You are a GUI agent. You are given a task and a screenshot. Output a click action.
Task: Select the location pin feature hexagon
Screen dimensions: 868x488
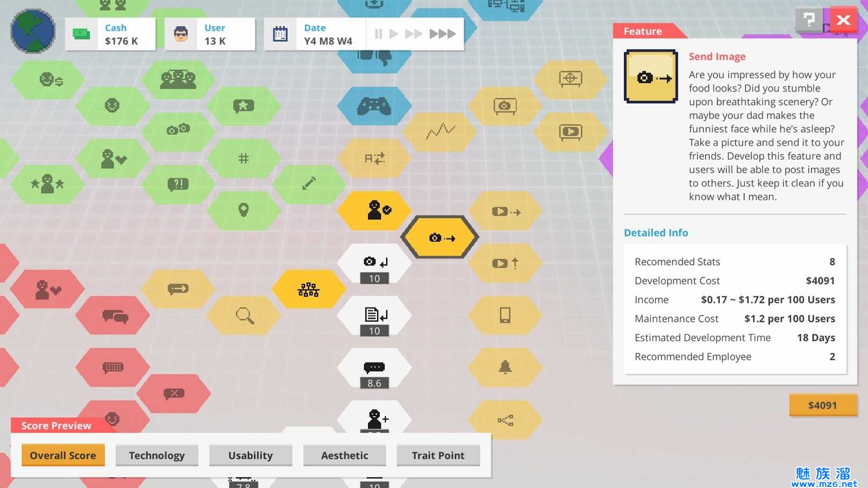pyautogui.click(x=243, y=210)
